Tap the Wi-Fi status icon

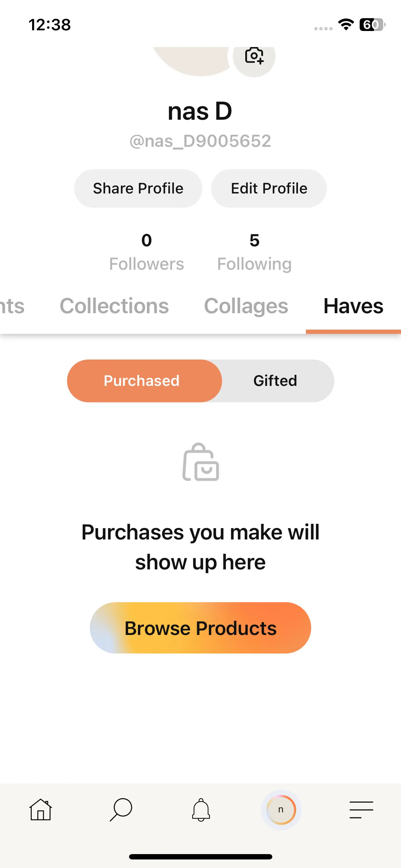(x=346, y=25)
